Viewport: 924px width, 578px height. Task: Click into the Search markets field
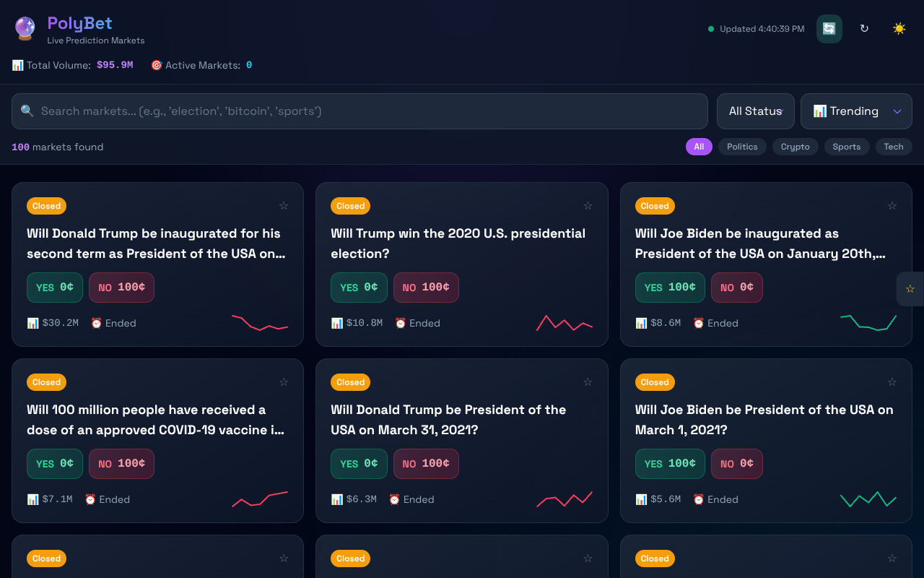(359, 111)
